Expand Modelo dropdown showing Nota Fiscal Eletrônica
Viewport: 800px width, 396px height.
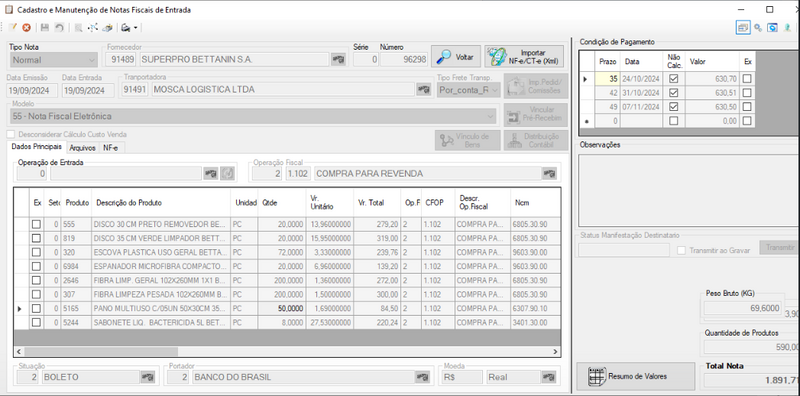[253, 116]
